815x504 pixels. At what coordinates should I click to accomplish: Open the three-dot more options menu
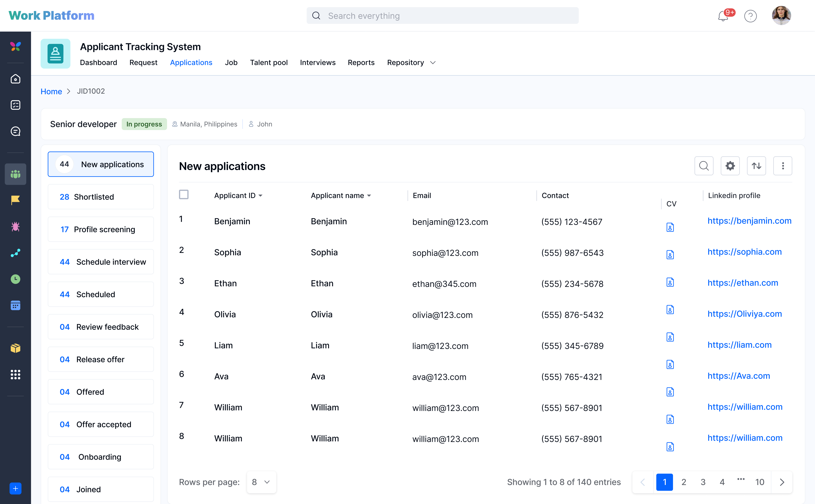tap(783, 166)
